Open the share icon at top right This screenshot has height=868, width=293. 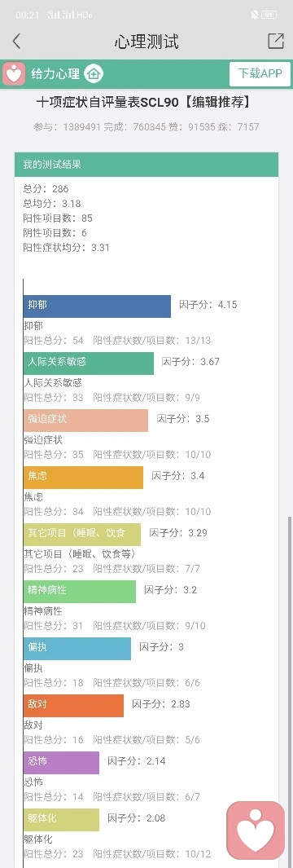coord(275,41)
